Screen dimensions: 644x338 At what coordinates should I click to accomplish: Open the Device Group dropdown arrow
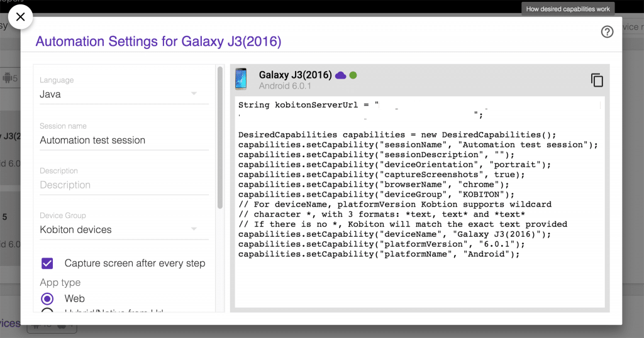click(194, 229)
